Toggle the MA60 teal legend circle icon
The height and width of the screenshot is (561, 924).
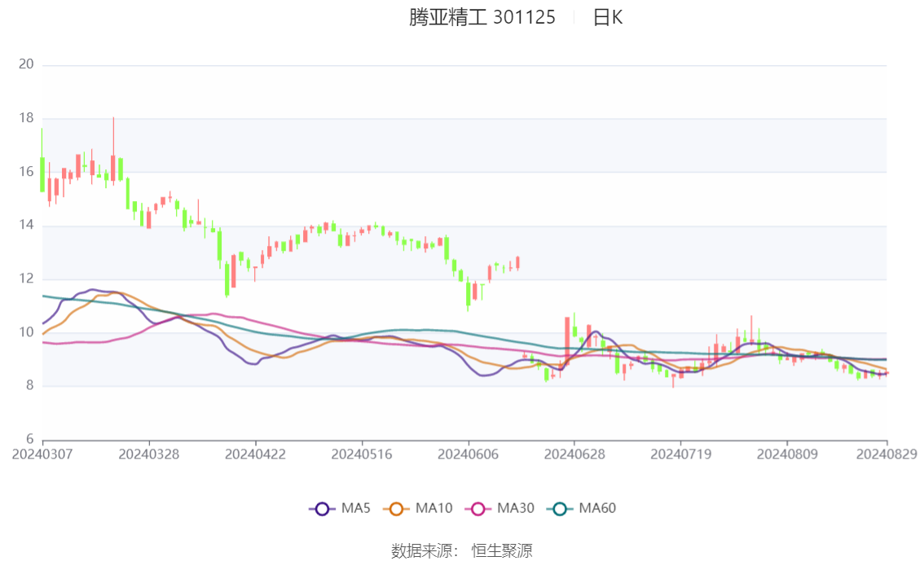point(560,509)
